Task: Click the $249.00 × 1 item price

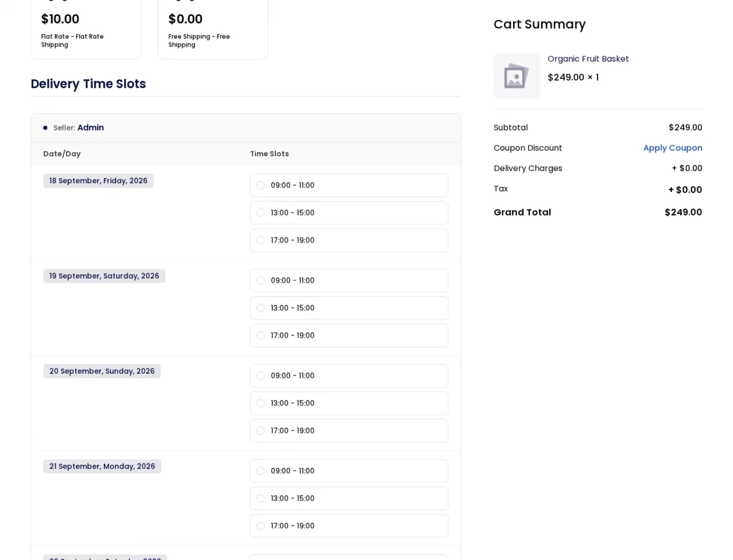Action: click(x=573, y=78)
